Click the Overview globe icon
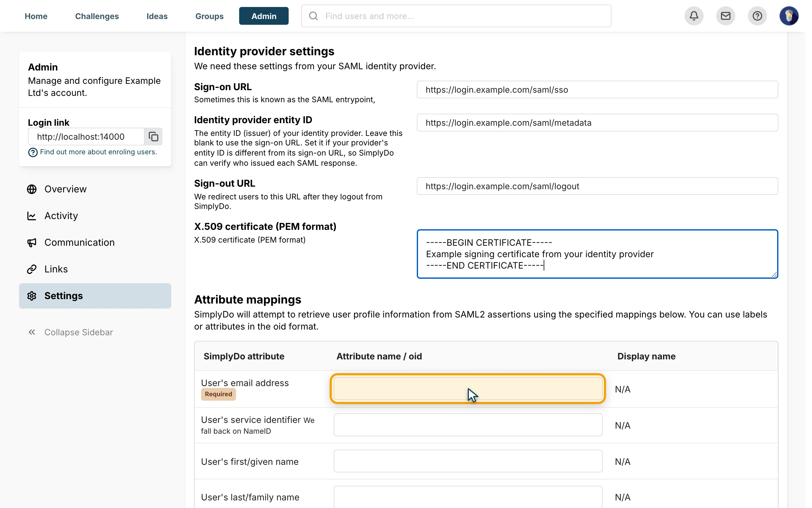The height and width of the screenshot is (508, 812). (32, 189)
